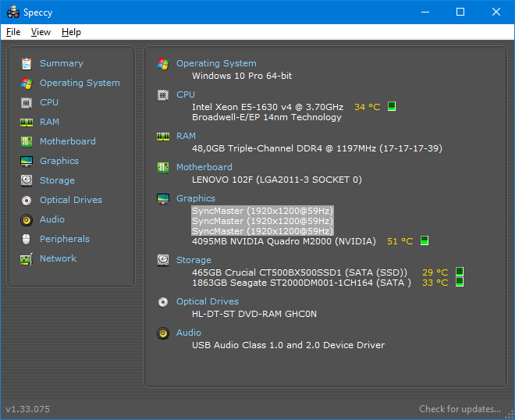
Task: Click the CPU chip icon in sidebar
Action: 27,103
